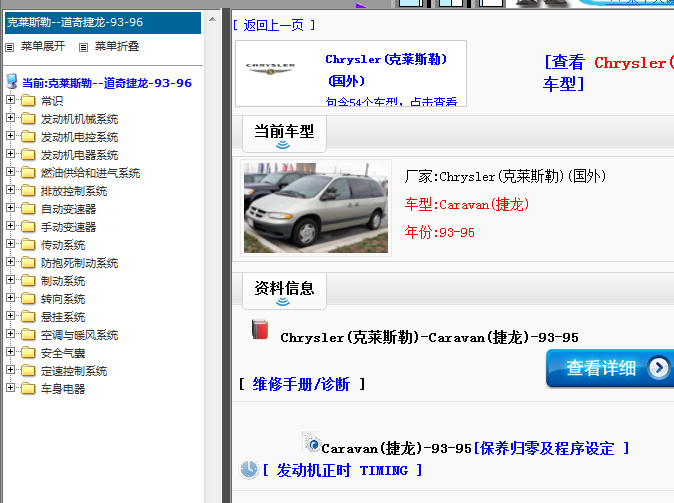Click the 安全气囊 folder icon
Image resolution: width=674 pixels, height=503 pixels.
pyautogui.click(x=28, y=353)
